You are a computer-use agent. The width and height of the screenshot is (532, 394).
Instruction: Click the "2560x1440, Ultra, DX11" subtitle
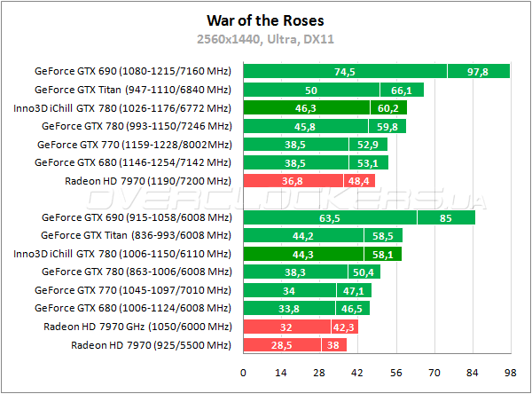(x=265, y=38)
